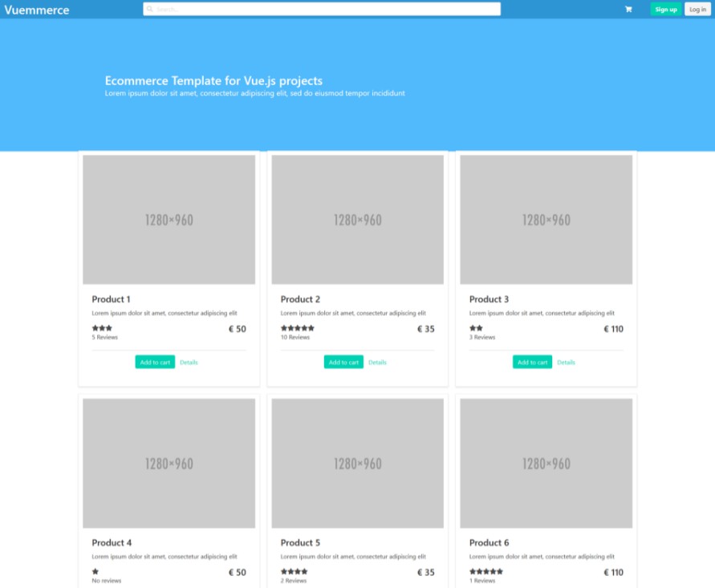This screenshot has width=715, height=588.
Task: Select the 'Product 3' title
Action: (489, 299)
